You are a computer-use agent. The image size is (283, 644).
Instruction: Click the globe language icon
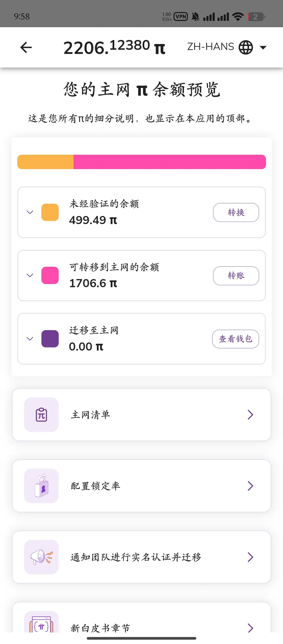tap(246, 47)
